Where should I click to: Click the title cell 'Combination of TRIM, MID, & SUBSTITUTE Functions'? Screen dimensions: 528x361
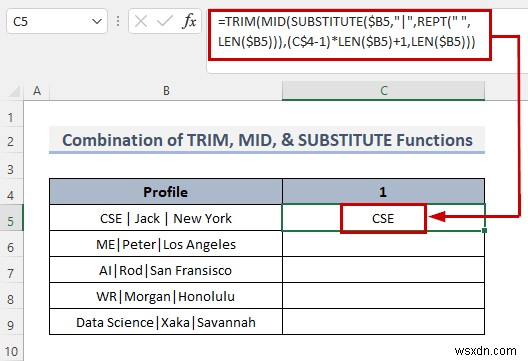click(267, 140)
